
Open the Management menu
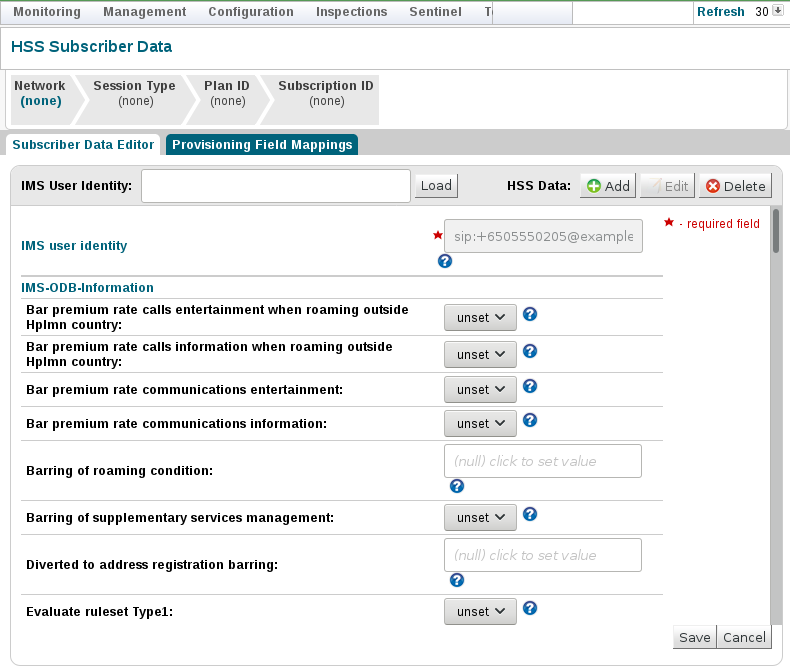145,12
